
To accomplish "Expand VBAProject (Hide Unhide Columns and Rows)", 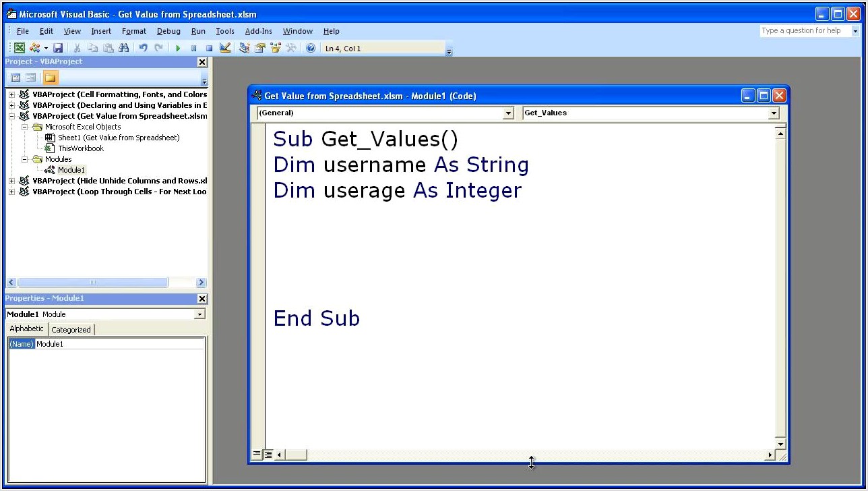I will 11,181.
